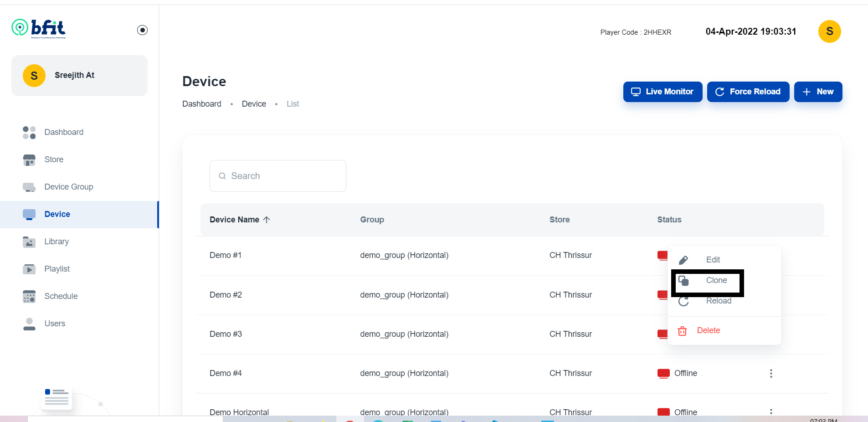Click the Player Code 2HHEXR text
The height and width of the screenshot is (422, 868).
tap(636, 32)
